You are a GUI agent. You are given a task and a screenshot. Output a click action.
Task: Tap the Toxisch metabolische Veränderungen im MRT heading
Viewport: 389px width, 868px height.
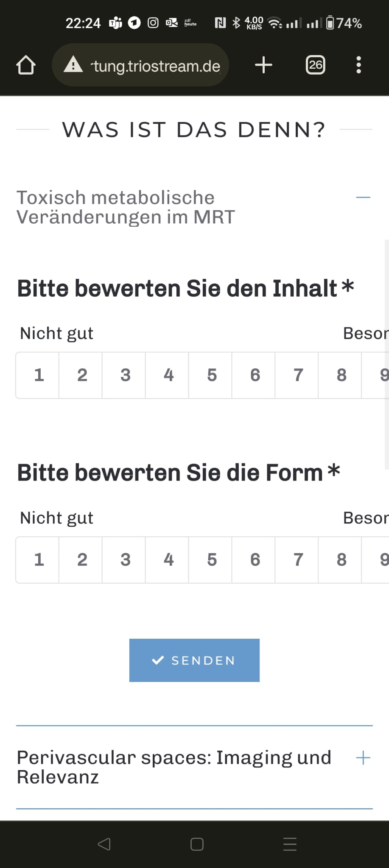tap(126, 207)
